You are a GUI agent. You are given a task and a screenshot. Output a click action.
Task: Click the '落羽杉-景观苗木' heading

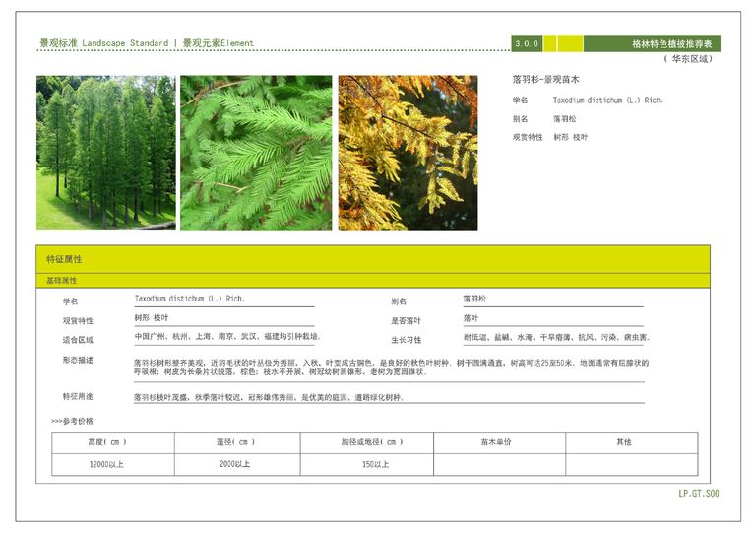click(545, 79)
